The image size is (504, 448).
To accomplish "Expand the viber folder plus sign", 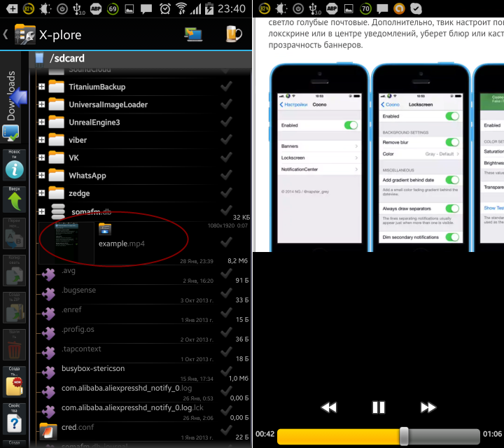I will [x=41, y=140].
